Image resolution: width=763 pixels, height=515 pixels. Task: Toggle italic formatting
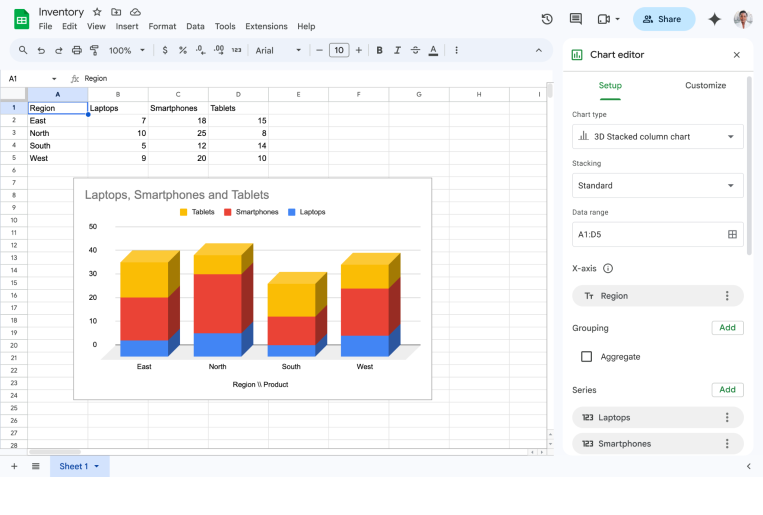[398, 50]
